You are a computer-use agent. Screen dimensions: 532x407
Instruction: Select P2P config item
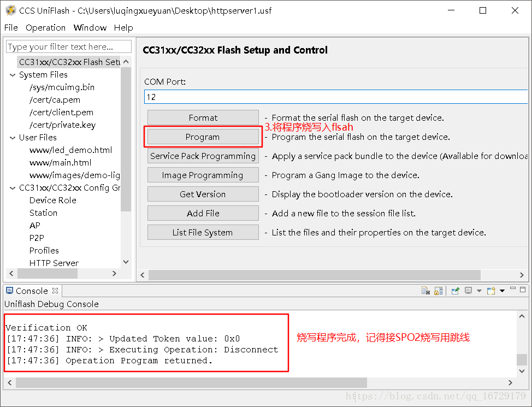pos(37,238)
